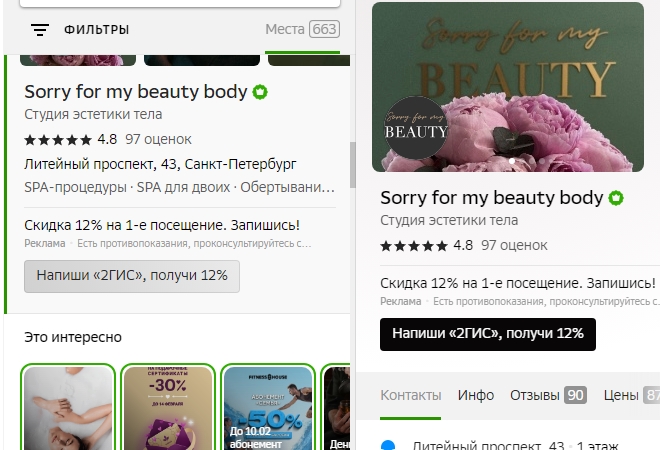This screenshot has height=450, width=660.
Task: Open Sorry for my beauty body listing title
Action: [136, 92]
